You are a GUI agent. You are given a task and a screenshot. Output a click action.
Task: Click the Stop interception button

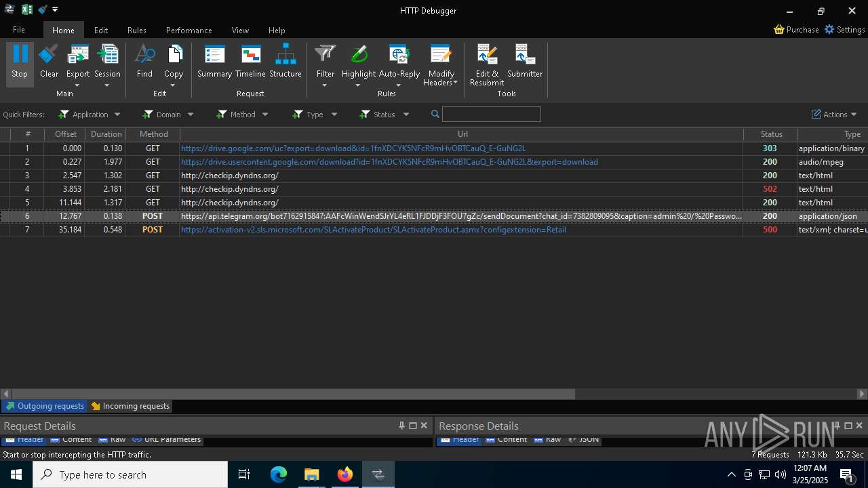coord(20,64)
